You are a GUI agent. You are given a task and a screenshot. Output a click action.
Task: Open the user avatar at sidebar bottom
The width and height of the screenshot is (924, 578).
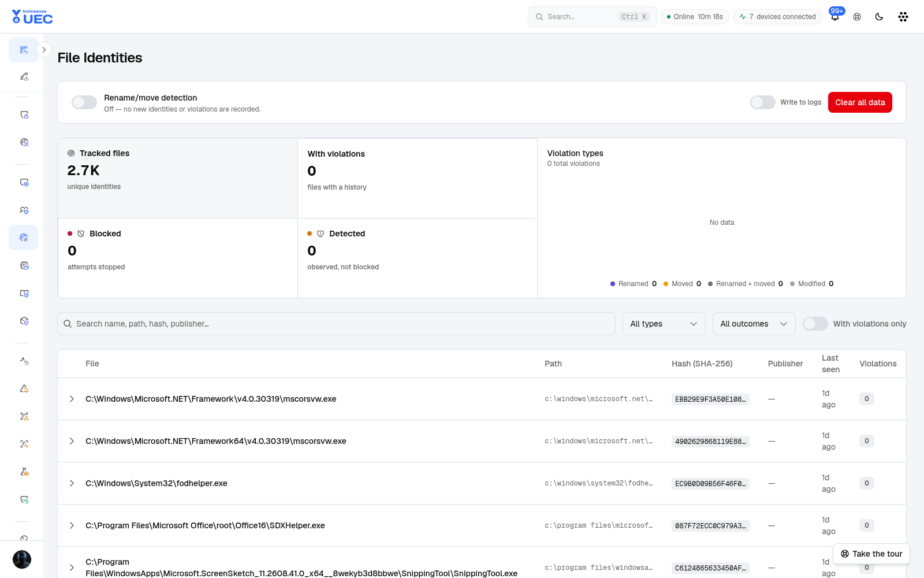coord(22,560)
